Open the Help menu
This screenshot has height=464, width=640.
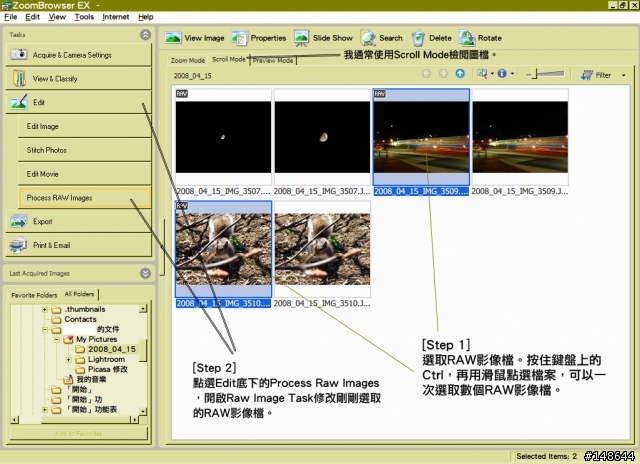click(146, 17)
